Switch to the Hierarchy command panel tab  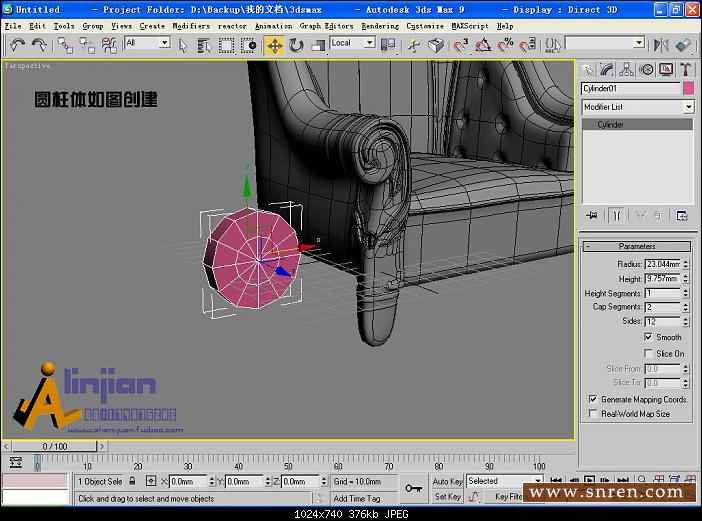coord(626,69)
